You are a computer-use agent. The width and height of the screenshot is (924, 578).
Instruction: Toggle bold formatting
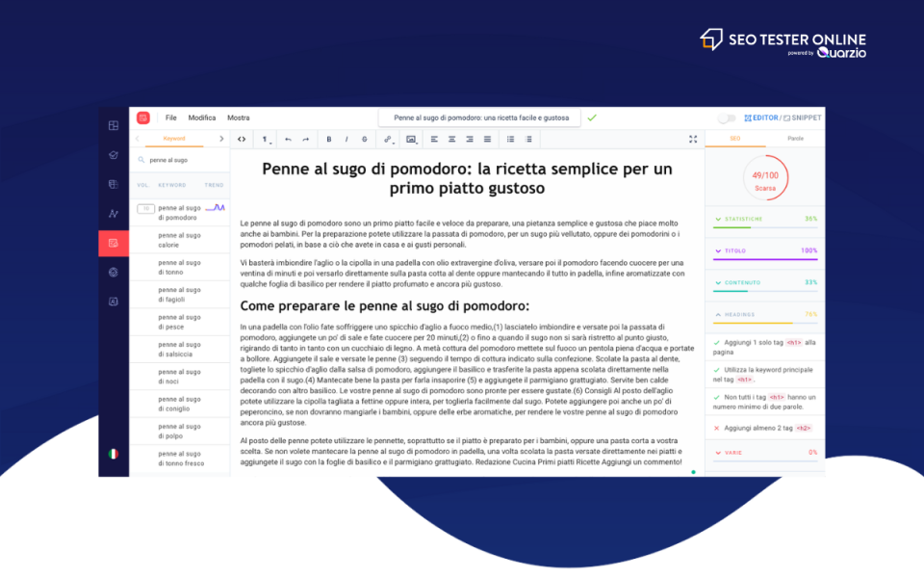pos(329,139)
